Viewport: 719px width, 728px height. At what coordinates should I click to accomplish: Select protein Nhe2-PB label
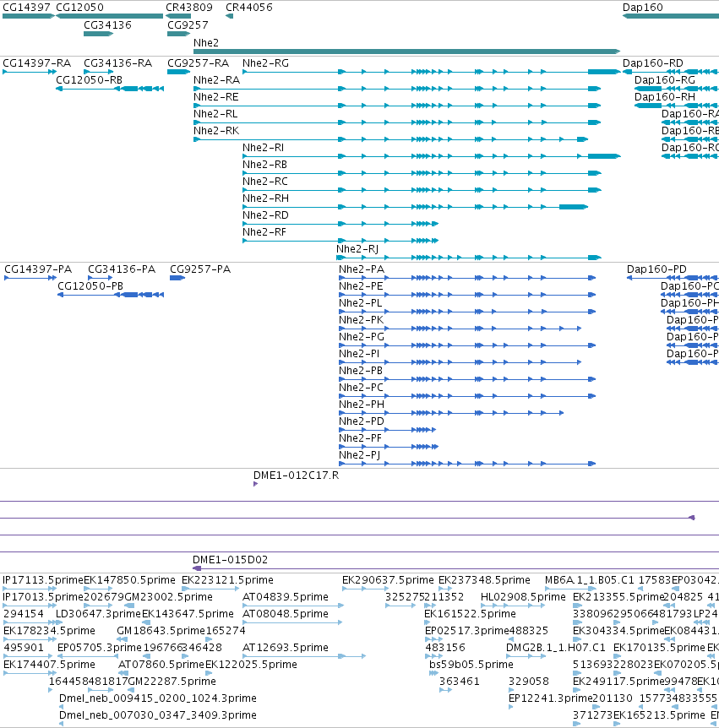pos(361,371)
